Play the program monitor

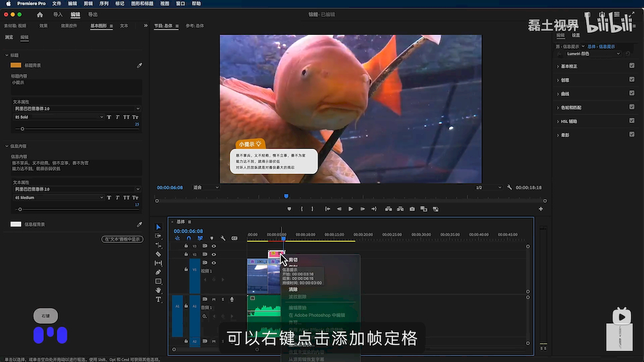click(x=350, y=209)
